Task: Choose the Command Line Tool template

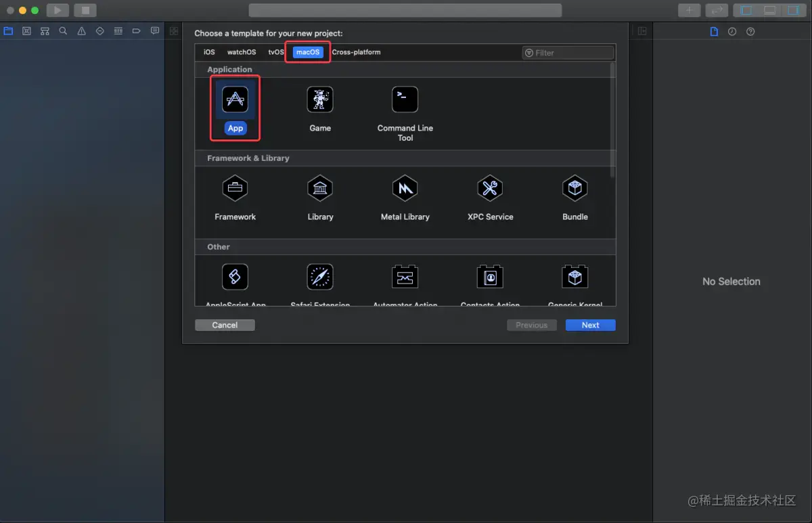Action: click(x=405, y=99)
